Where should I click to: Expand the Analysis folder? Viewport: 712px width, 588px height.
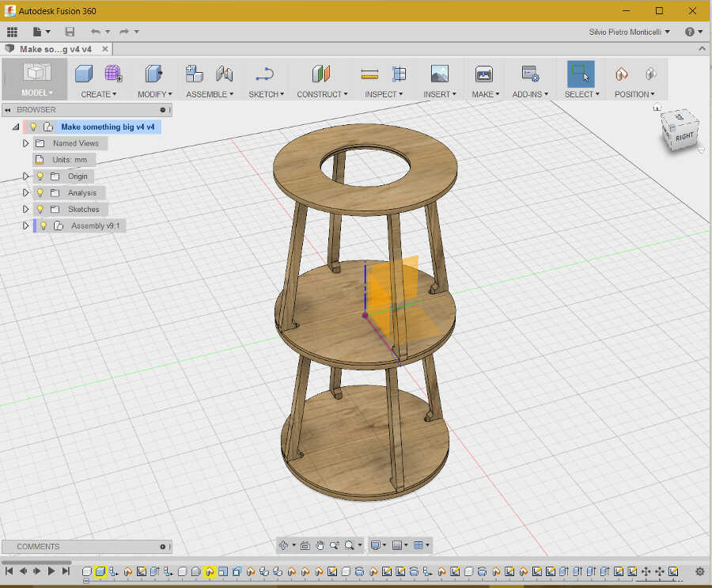point(25,192)
